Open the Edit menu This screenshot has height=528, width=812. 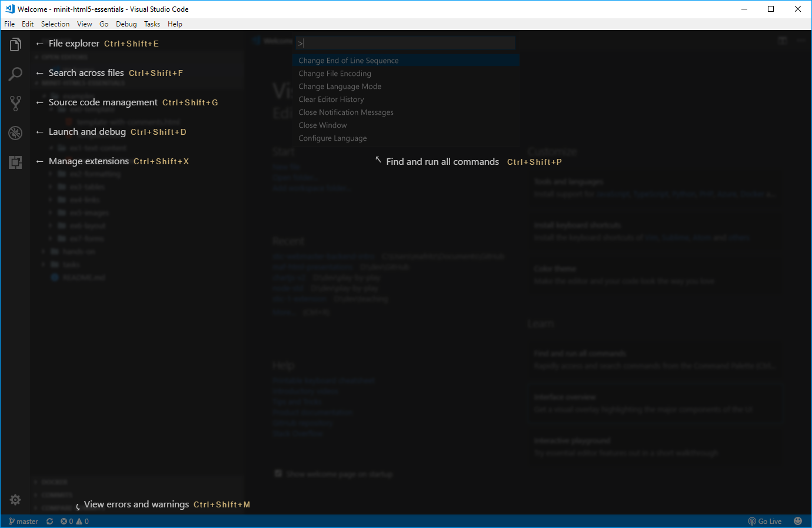(x=28, y=24)
